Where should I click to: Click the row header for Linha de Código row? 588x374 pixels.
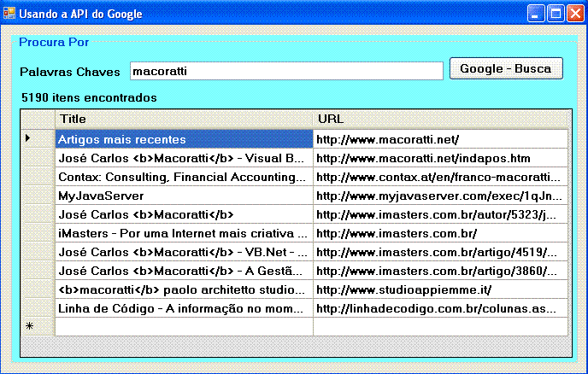point(38,308)
